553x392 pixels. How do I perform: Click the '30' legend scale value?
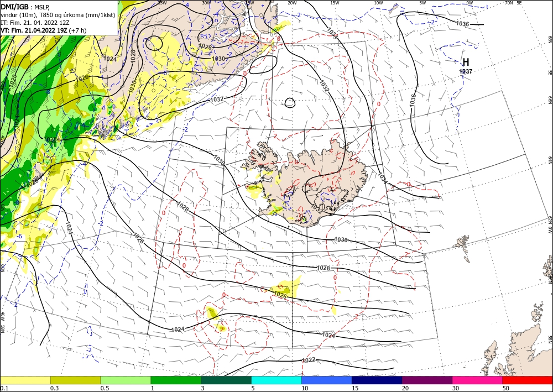click(x=456, y=388)
